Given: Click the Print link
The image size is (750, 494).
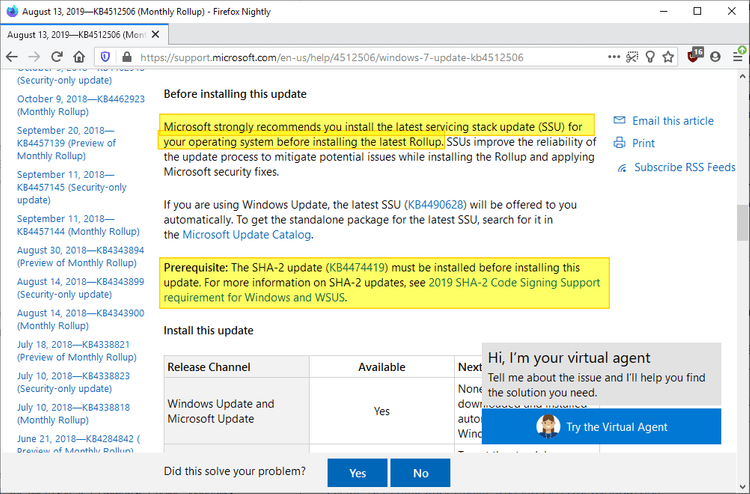Looking at the screenshot, I should [x=643, y=143].
